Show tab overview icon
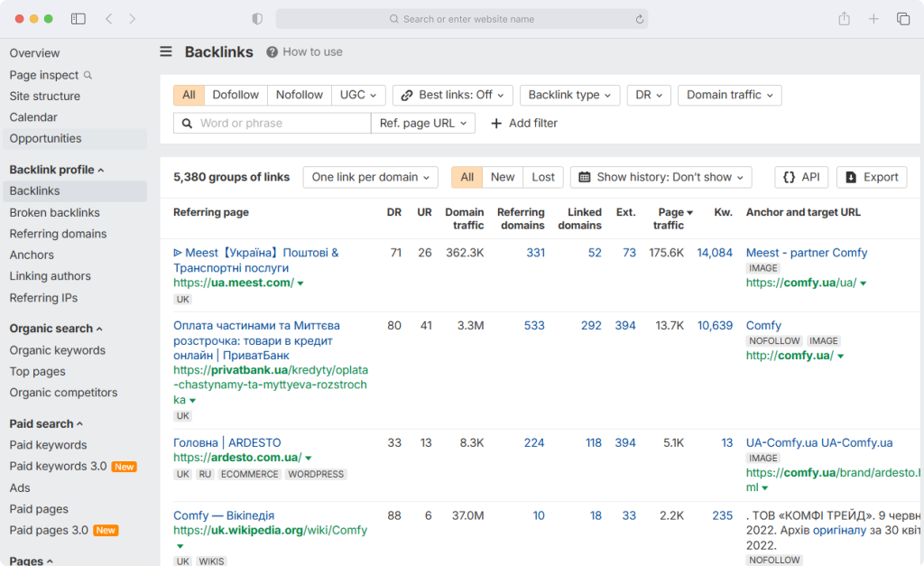The width and height of the screenshot is (924, 566). [903, 19]
